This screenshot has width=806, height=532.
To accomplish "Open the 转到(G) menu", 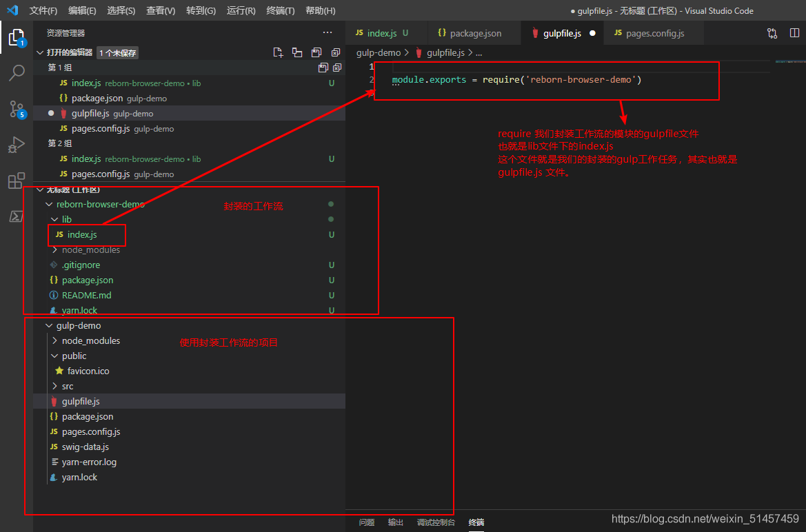I will coord(201,10).
